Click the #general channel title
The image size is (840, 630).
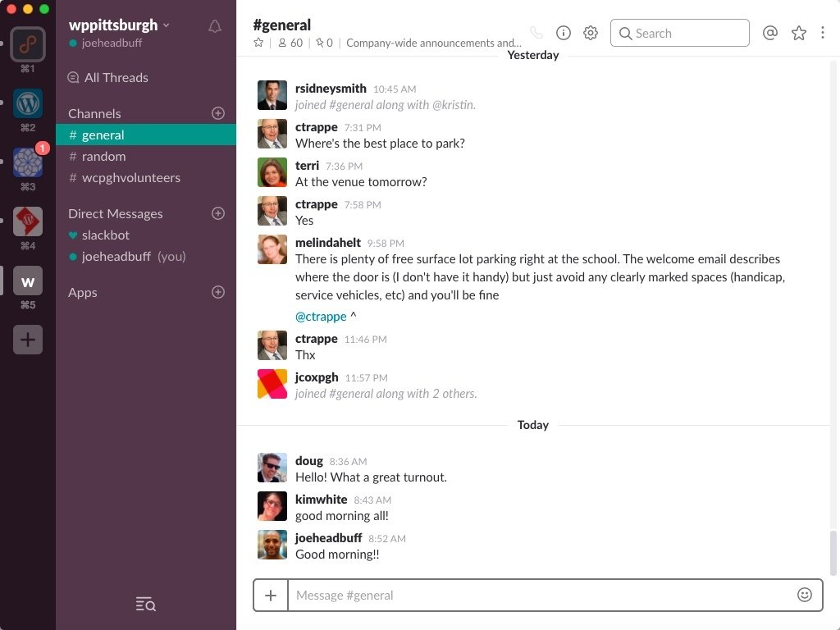282,25
